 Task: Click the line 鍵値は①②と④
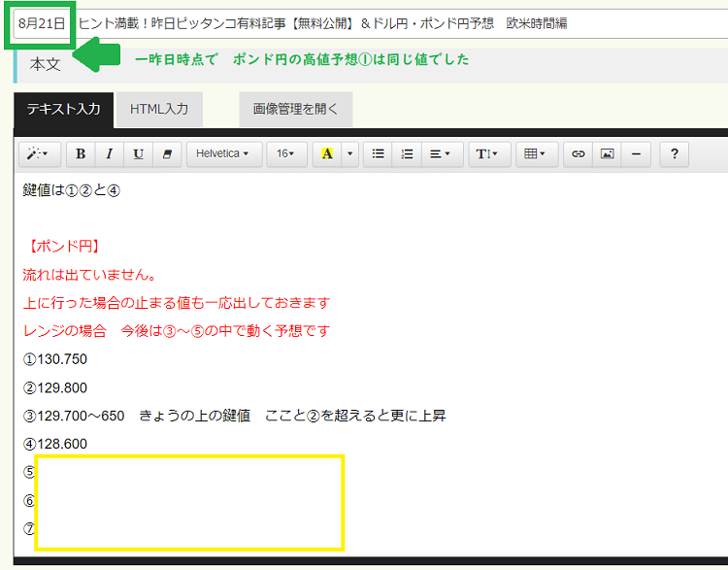point(72,190)
